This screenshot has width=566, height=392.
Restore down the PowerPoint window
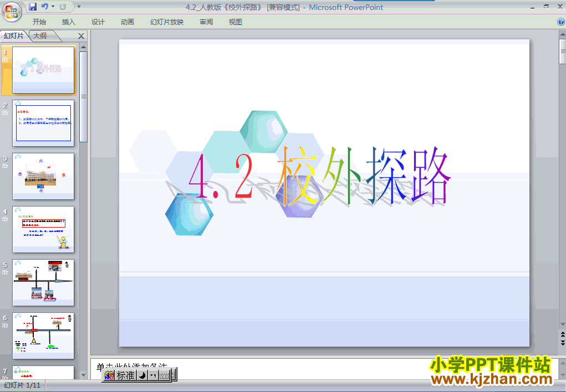pos(546,7)
